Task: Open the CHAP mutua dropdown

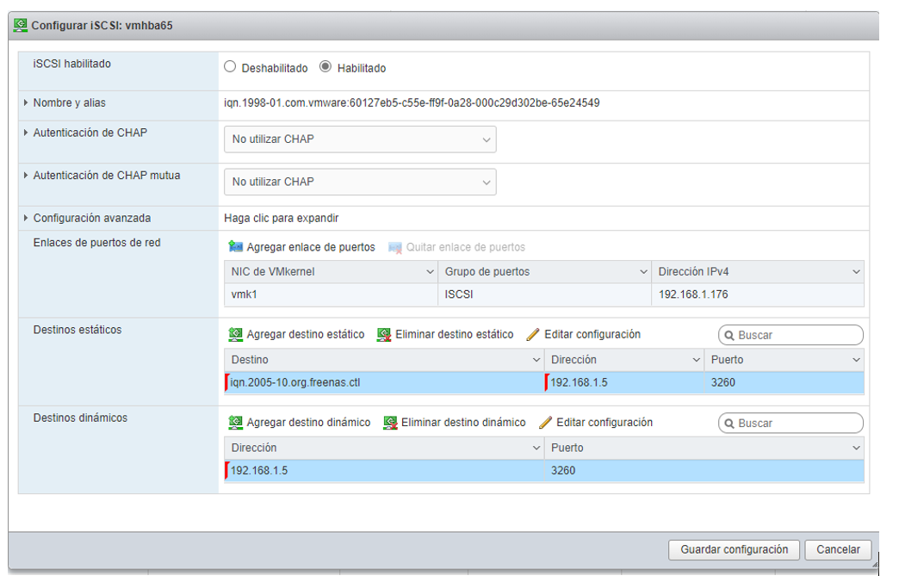Action: [360, 182]
